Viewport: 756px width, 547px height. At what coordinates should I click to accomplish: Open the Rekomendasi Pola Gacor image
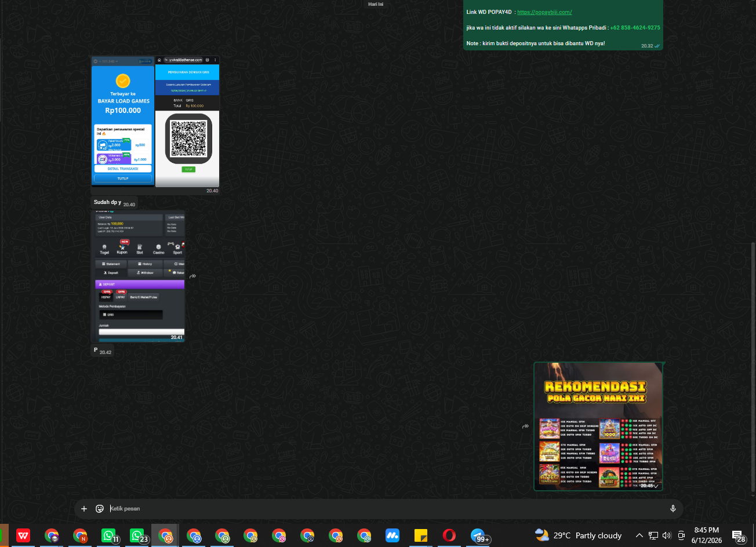[x=598, y=426]
